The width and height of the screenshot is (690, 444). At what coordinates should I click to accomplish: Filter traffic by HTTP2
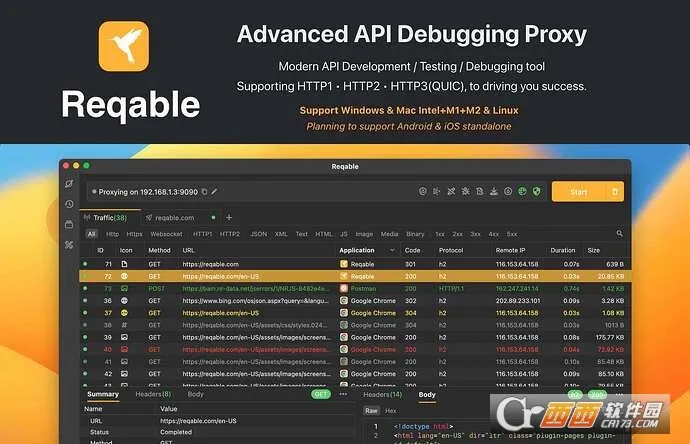(x=230, y=234)
